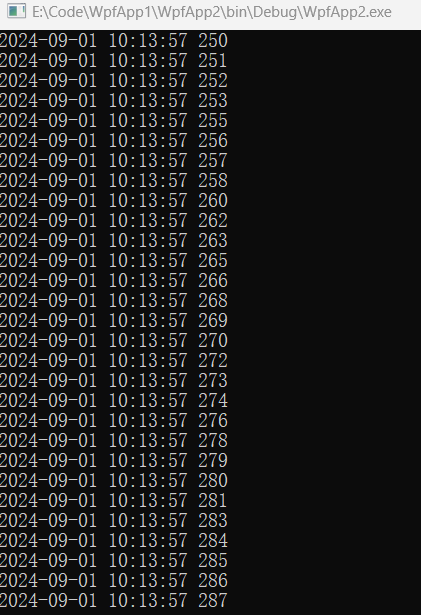This screenshot has width=421, height=615.
Task: Click the console line ending in 265
Action: 114,260
